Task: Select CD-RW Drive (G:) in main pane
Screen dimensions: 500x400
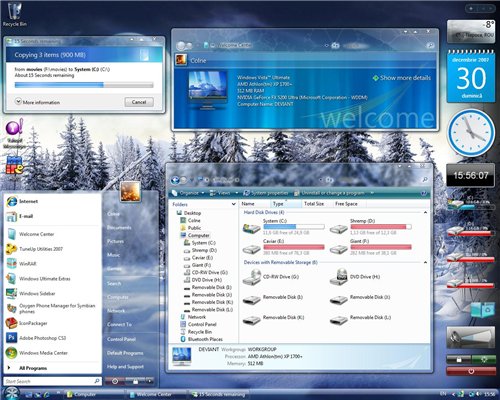Action: click(252, 277)
